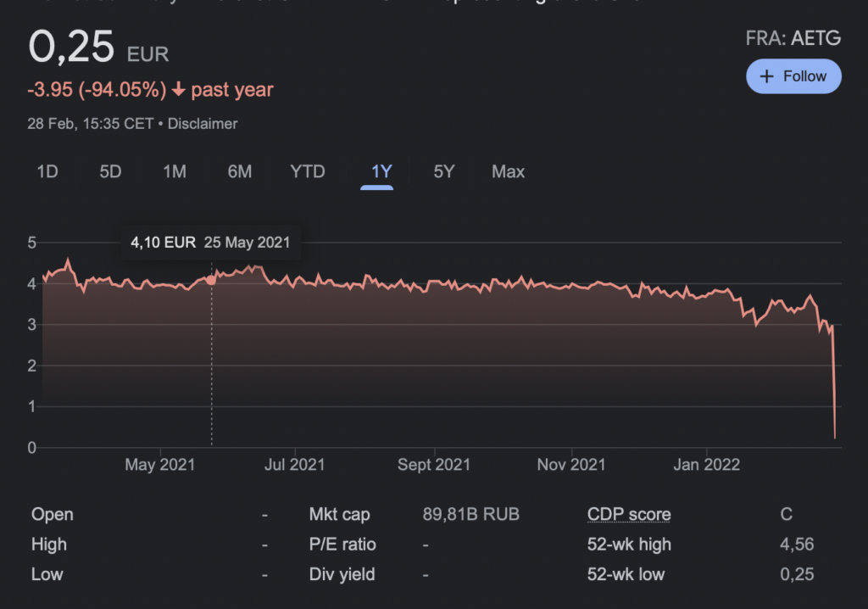Select the 1D time range tab
The image size is (868, 609).
(x=47, y=171)
